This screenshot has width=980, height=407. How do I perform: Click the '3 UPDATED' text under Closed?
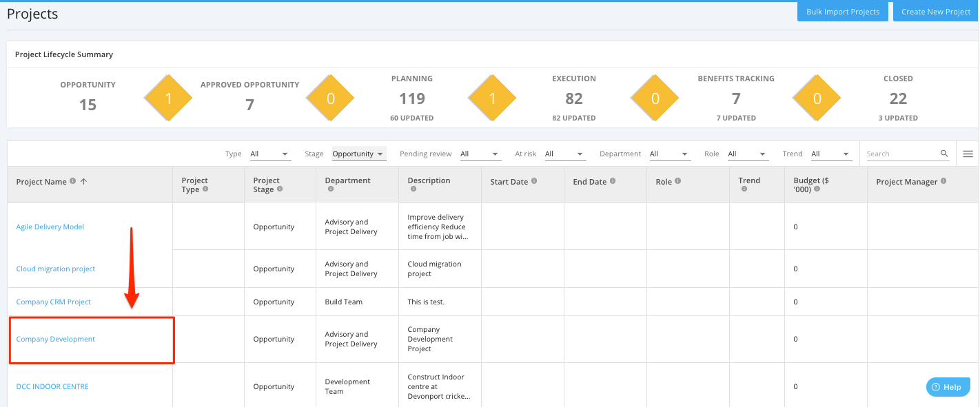coord(898,118)
